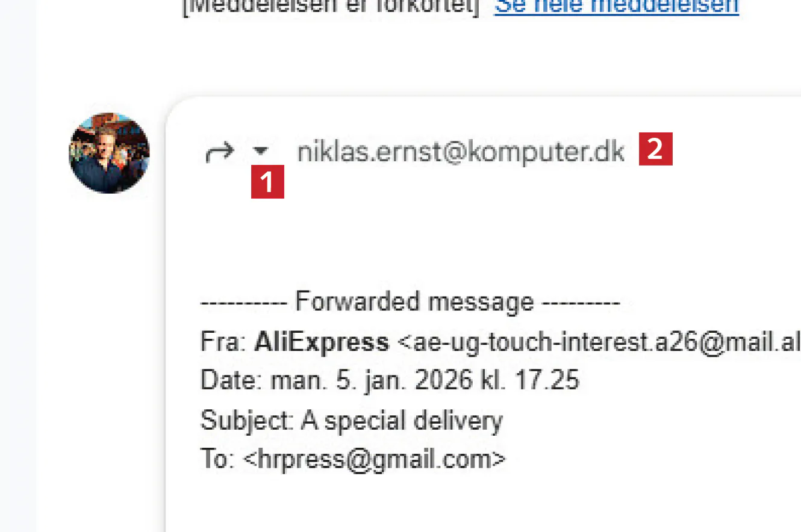Click the sender profile avatar photo
801x532 pixels.
coord(109,153)
